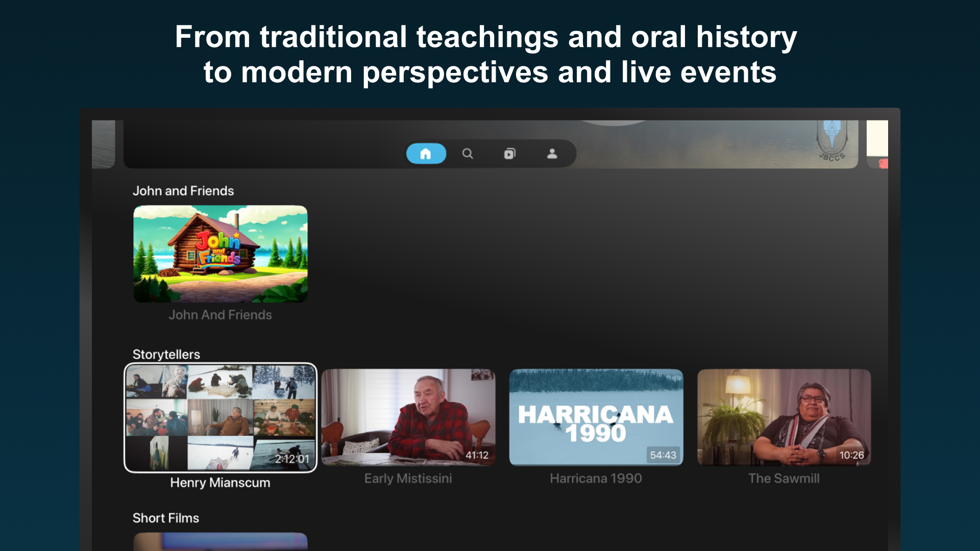980x551 pixels.
Task: Click the 10:26 duration badge
Action: coord(851,455)
